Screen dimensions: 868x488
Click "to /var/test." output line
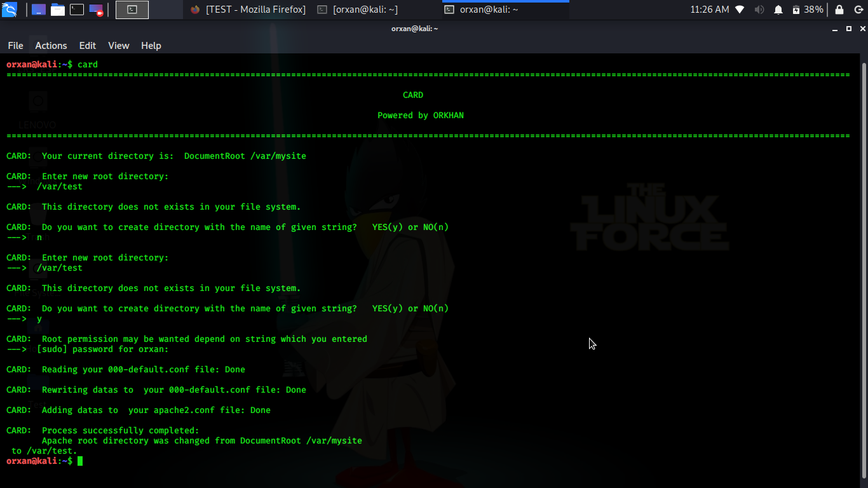tap(44, 451)
